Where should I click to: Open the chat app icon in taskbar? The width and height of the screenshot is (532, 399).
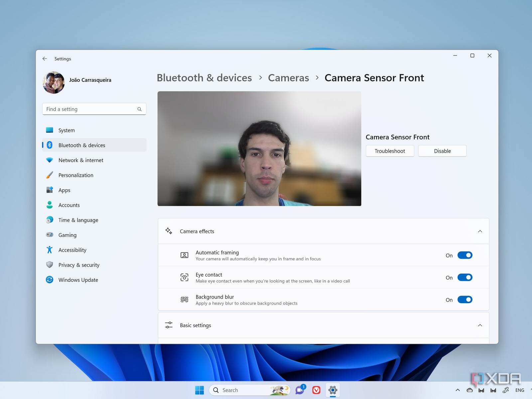(x=300, y=390)
